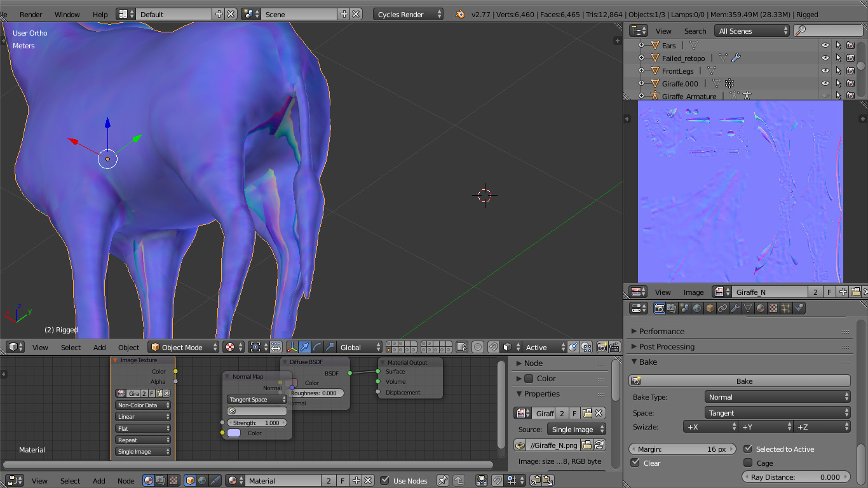This screenshot has width=868, height=488.
Task: Click the Bake button camera icon
Action: (635, 381)
